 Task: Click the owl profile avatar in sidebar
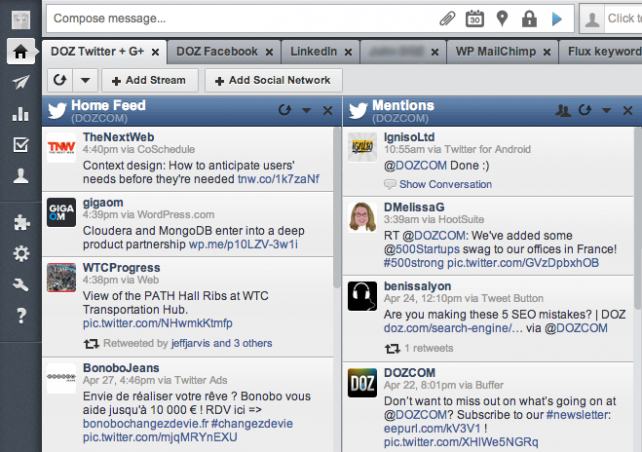pyautogui.click(x=20, y=20)
